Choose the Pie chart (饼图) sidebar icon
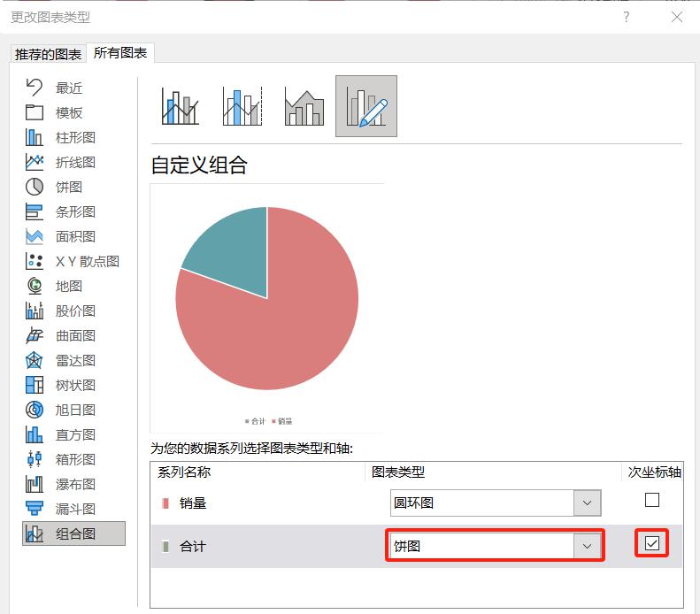Image resolution: width=700 pixels, height=614 pixels. 35,187
